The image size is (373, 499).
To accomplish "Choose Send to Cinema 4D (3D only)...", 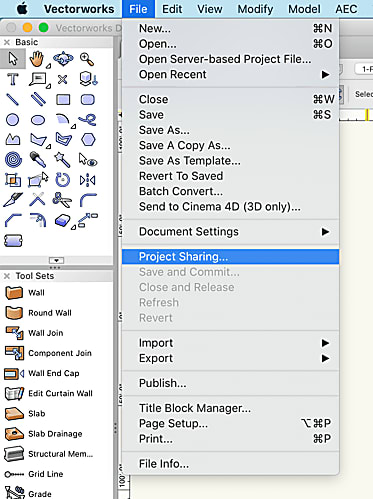I will pos(231,207).
